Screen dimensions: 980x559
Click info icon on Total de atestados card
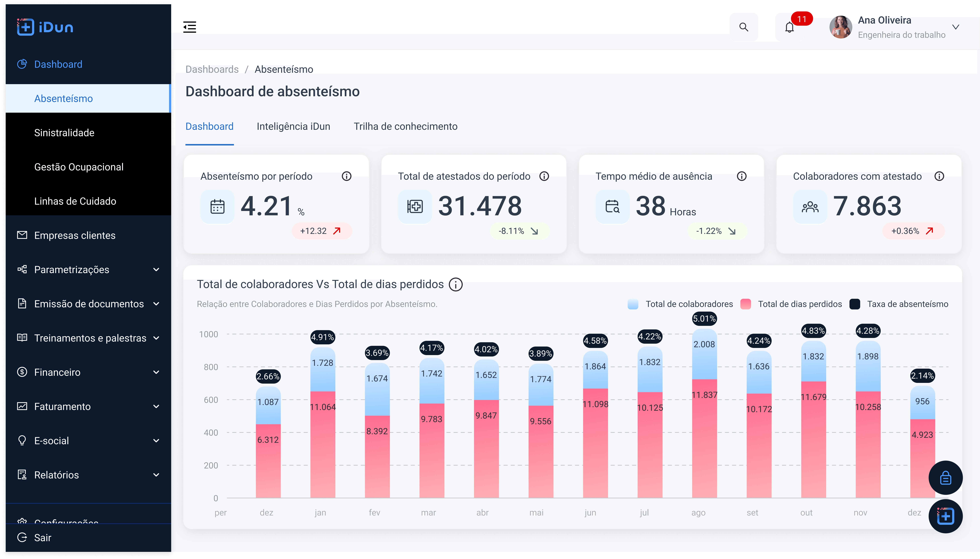pyautogui.click(x=544, y=176)
